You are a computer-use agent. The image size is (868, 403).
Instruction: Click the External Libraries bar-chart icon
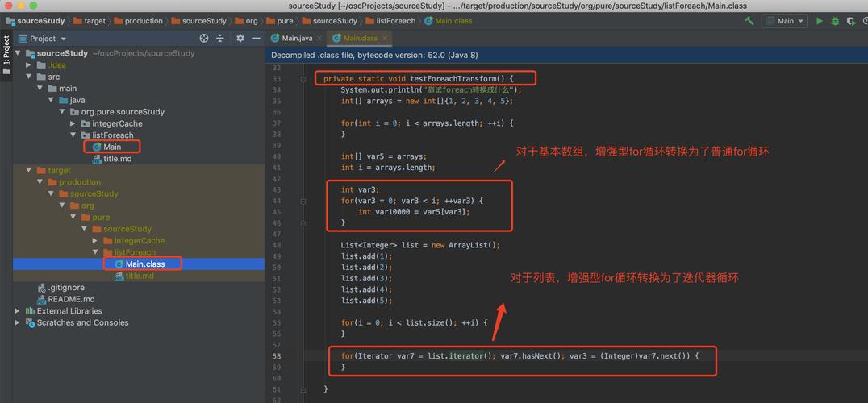pyautogui.click(x=31, y=310)
